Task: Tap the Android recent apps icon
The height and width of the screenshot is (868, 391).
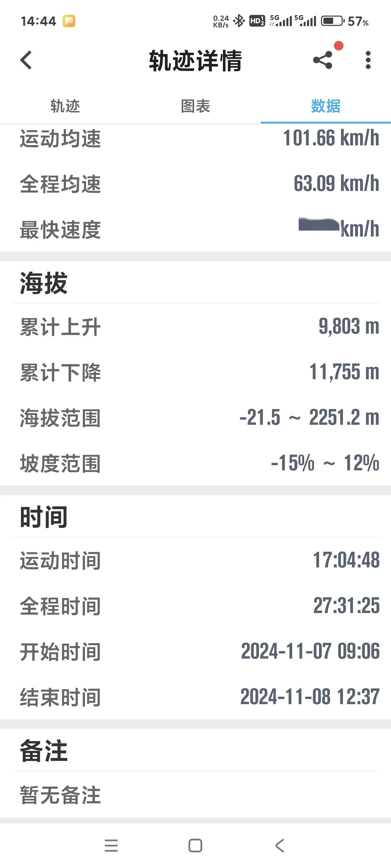Action: pyautogui.click(x=111, y=845)
